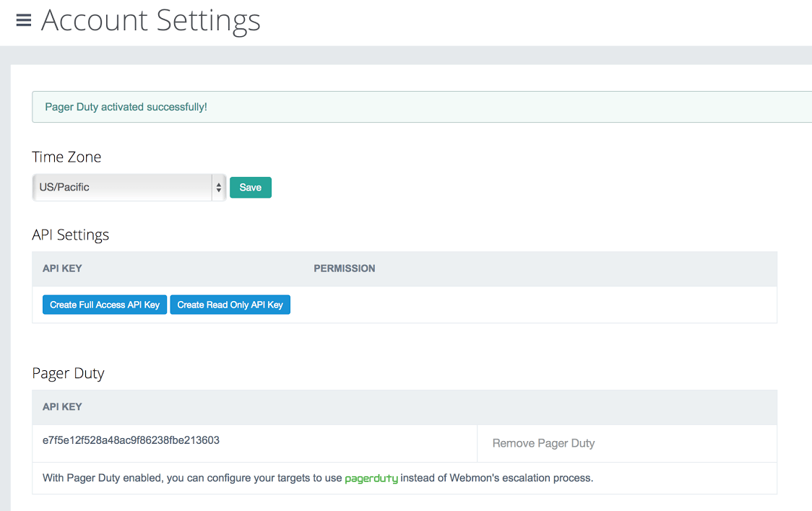Click API KEY header in API Settings table
812x511 pixels.
(x=62, y=268)
